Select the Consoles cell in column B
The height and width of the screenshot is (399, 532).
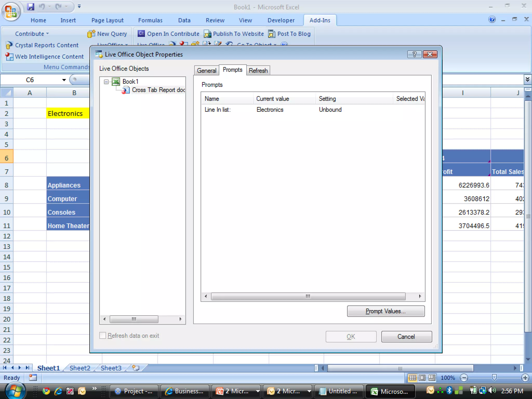[x=68, y=210]
